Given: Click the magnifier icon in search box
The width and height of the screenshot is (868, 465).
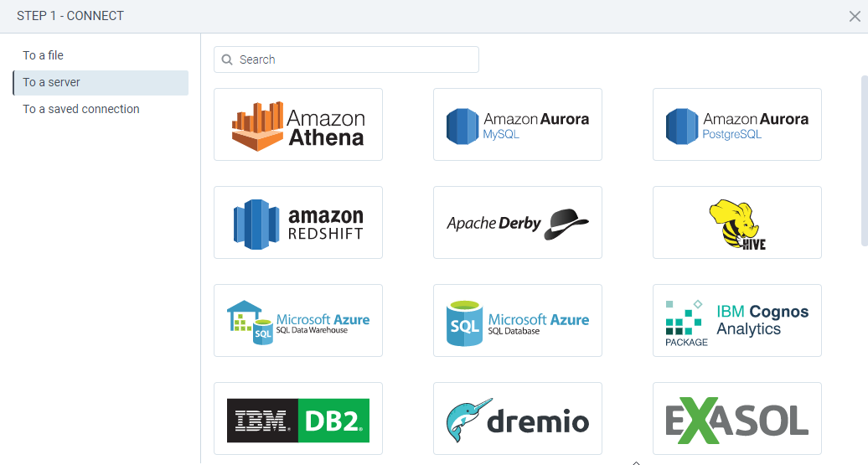Looking at the screenshot, I should 227,59.
